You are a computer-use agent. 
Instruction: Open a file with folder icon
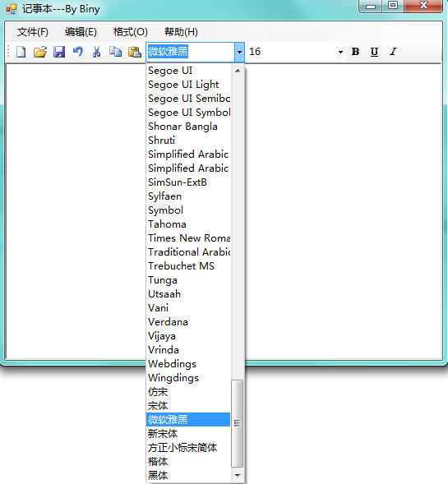click(40, 52)
